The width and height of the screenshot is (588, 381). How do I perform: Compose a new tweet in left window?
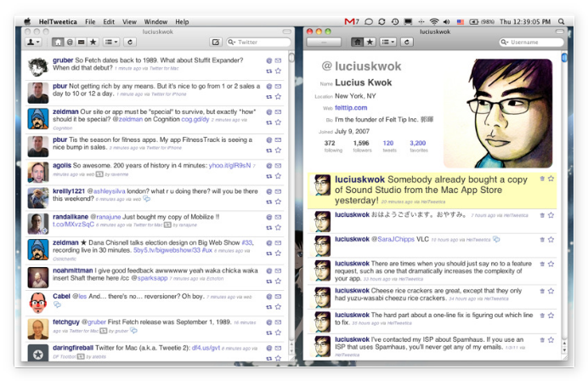click(216, 42)
